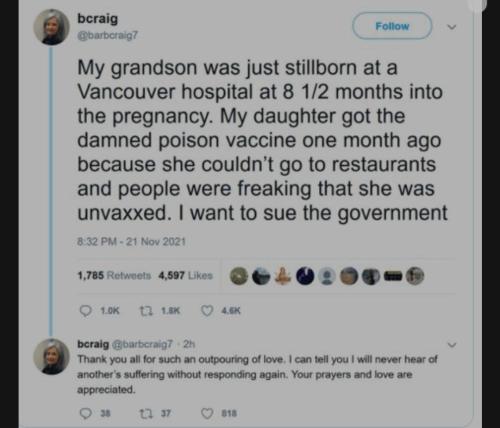Open the main tweet's chevron menu
The image size is (500, 428).
(x=451, y=27)
